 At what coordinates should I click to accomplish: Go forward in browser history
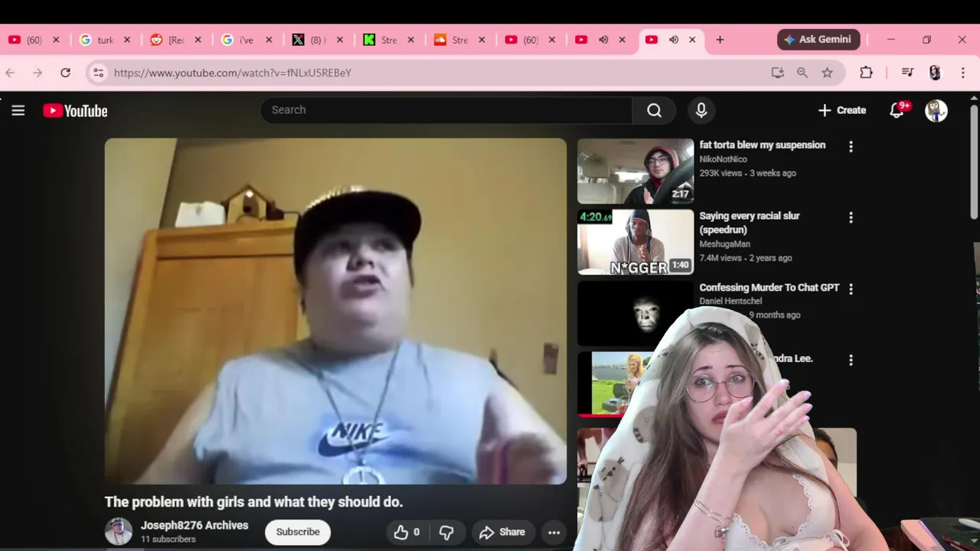(x=38, y=73)
